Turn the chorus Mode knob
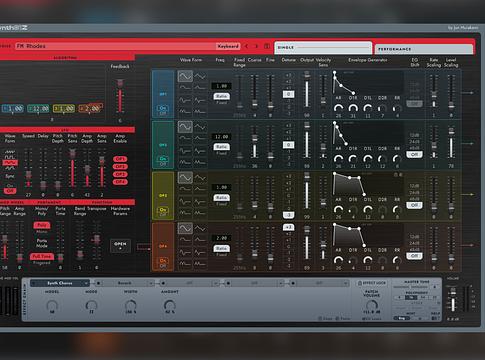Image resolution: width=485 pixels, height=360 pixels. click(91, 305)
